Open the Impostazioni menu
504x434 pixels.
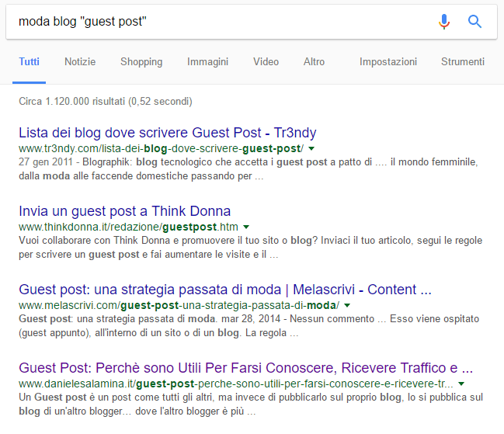388,62
